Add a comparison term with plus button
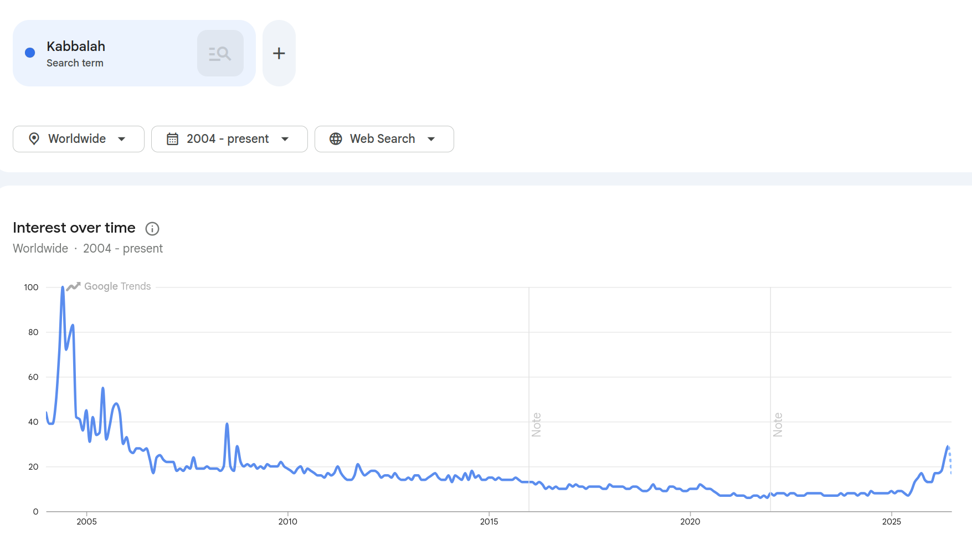 [x=279, y=53]
